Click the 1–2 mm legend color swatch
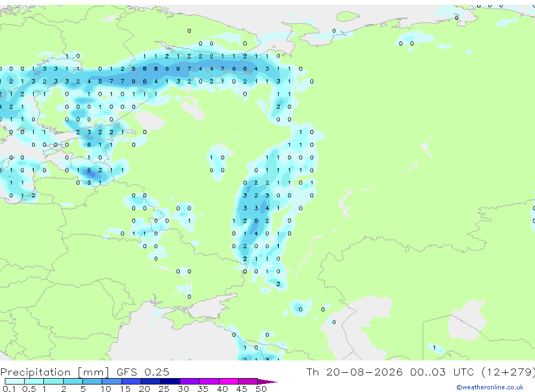535x392 pixels. (53, 381)
